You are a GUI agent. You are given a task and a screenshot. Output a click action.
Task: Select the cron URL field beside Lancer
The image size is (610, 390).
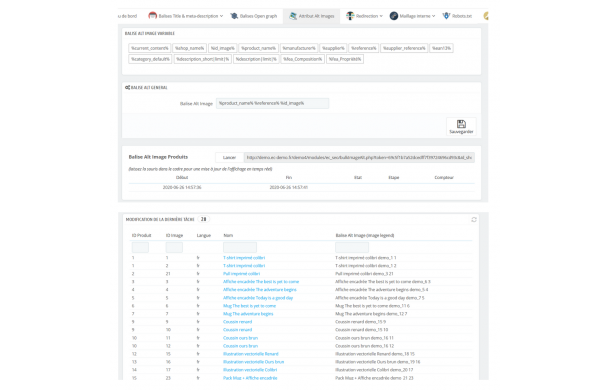[359, 157]
